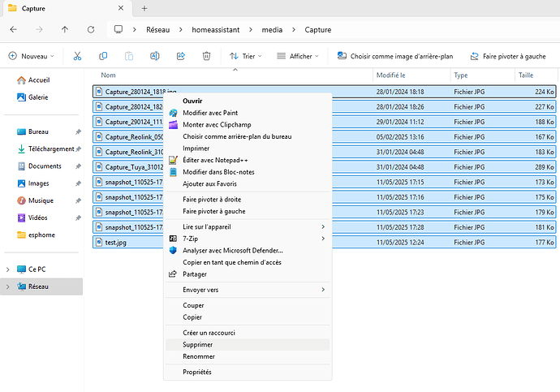
Task: Click the Copy icon in toolbar
Action: 103,56
